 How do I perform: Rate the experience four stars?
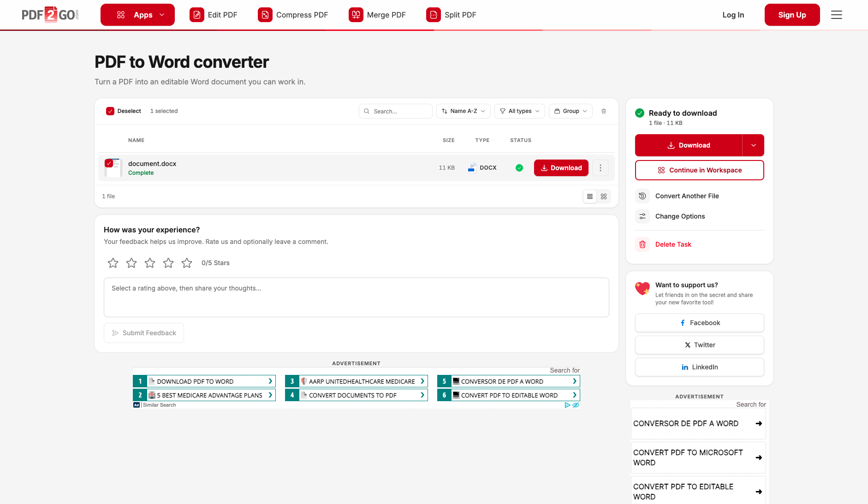pyautogui.click(x=168, y=263)
